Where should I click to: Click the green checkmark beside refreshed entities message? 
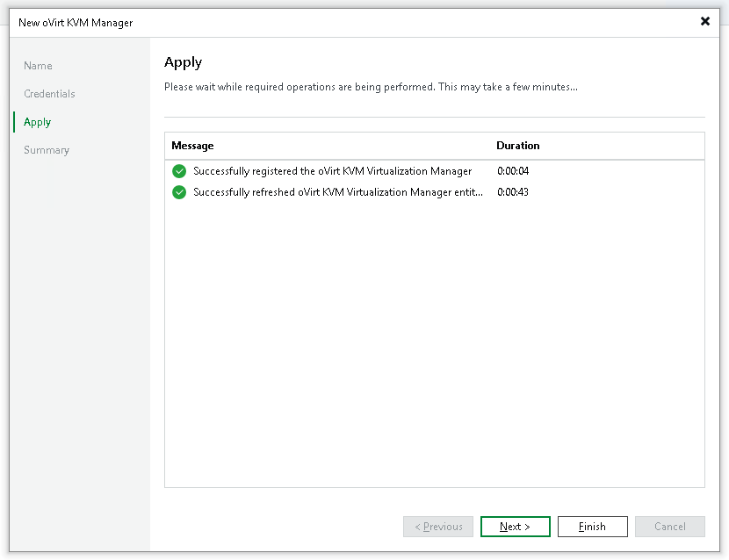179,192
